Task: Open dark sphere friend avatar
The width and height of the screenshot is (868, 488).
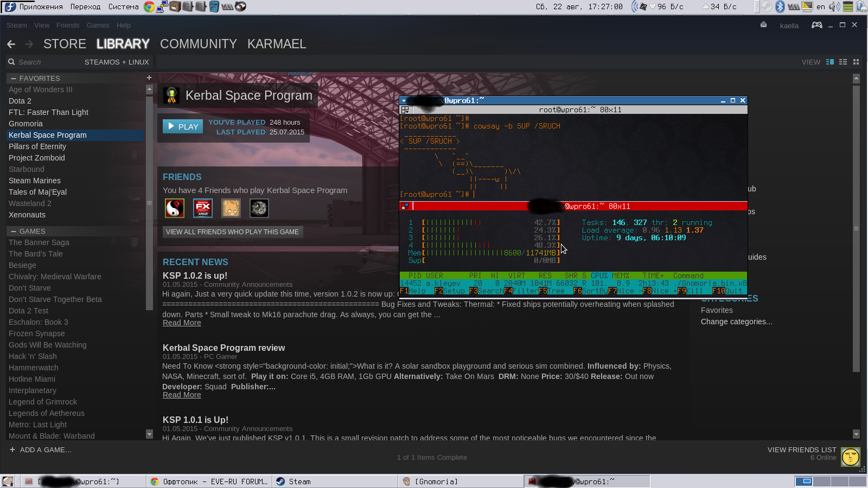Action: coord(259,208)
